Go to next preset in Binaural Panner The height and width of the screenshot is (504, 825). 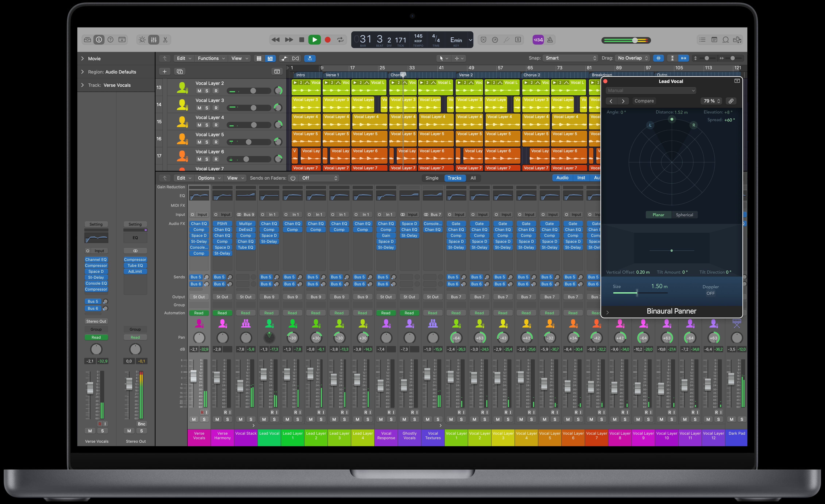click(x=623, y=101)
